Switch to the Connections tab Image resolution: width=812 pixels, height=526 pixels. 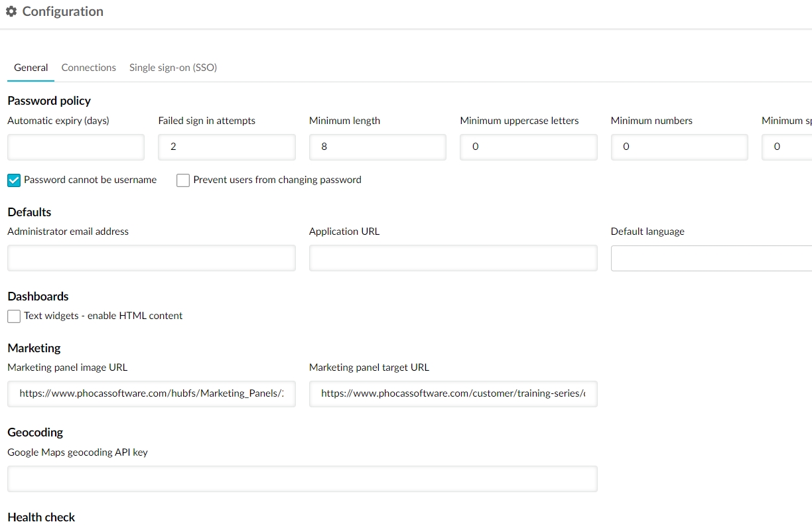88,68
